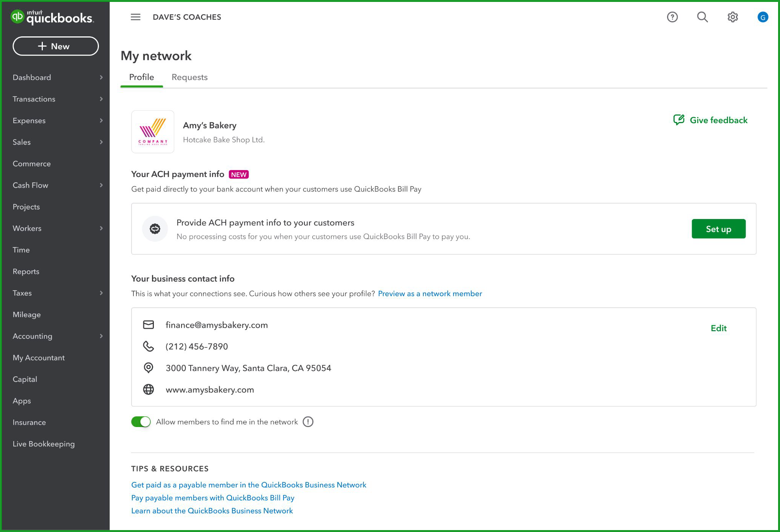The width and height of the screenshot is (780, 532).
Task: Click Edit business contact info
Action: (718, 328)
